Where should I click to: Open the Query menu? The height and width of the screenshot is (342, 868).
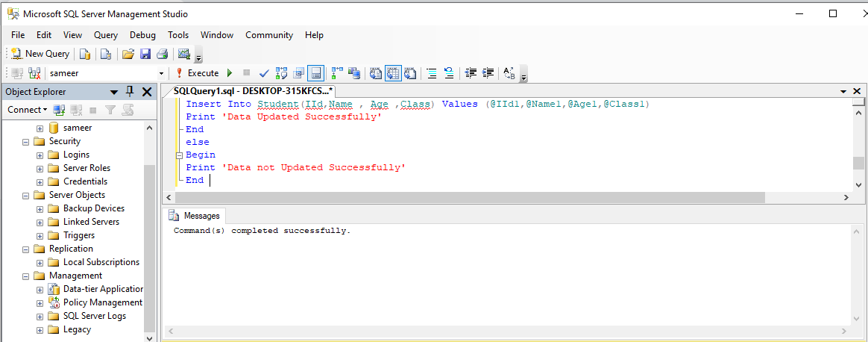[x=105, y=35]
